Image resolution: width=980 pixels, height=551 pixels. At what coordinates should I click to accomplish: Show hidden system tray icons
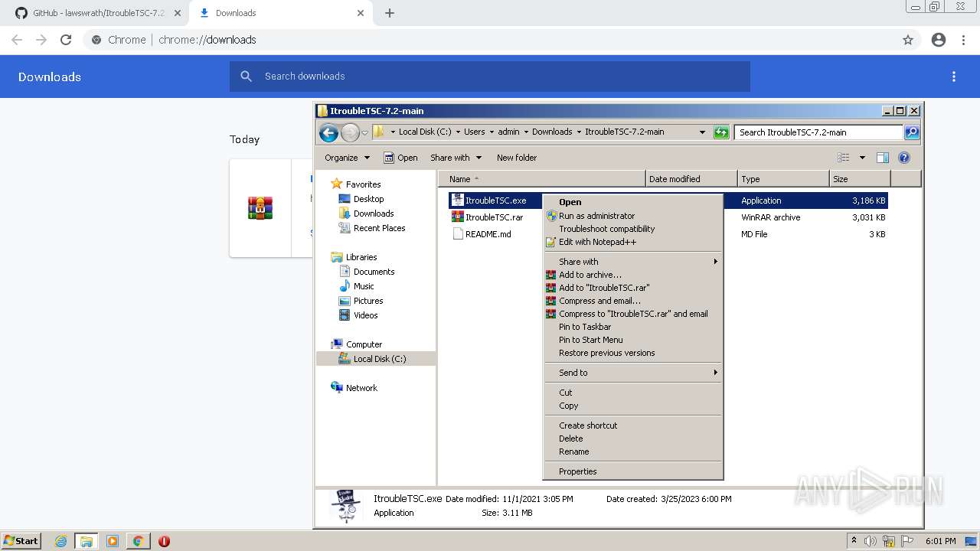coord(854,541)
